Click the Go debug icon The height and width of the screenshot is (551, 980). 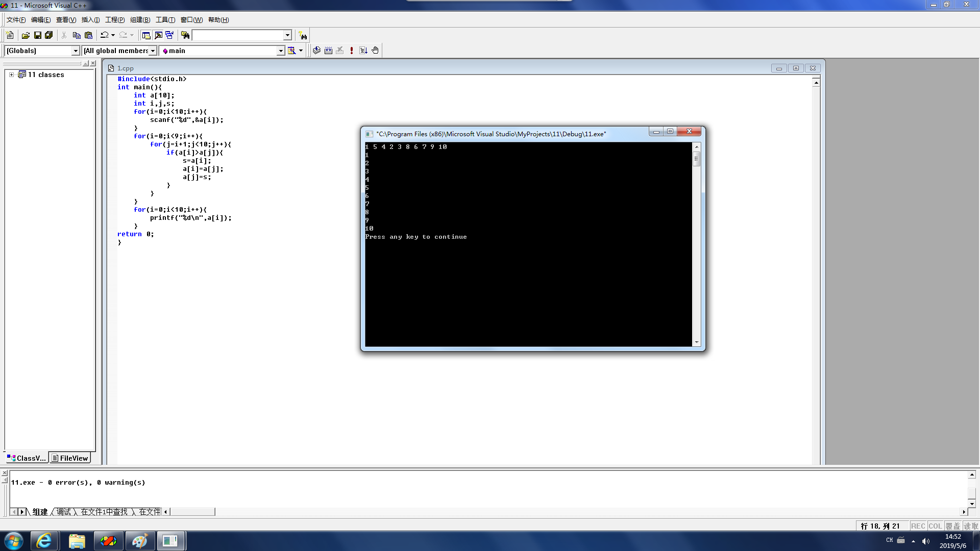[x=363, y=51]
